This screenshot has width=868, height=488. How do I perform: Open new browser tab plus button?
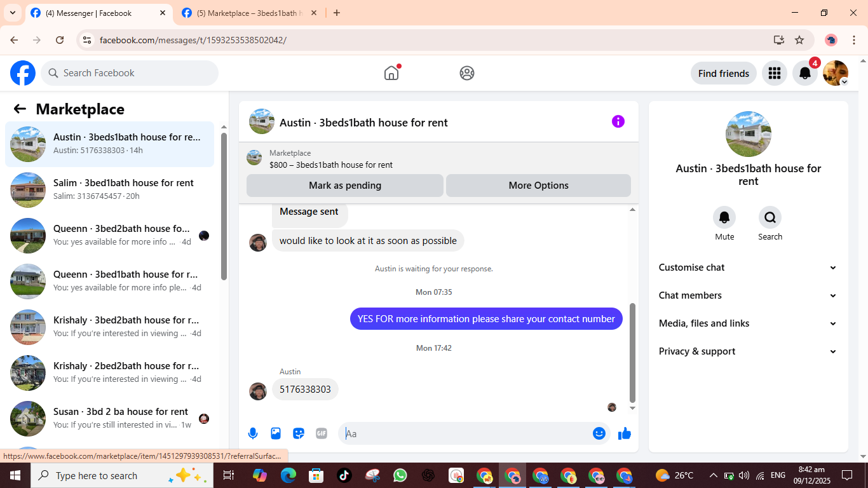pos(337,13)
